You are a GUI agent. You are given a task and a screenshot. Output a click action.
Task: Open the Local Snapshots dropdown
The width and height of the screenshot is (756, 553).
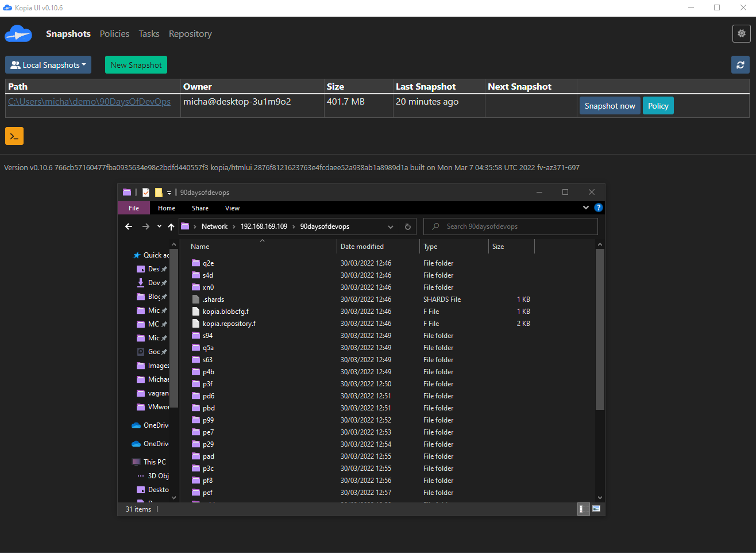click(48, 65)
